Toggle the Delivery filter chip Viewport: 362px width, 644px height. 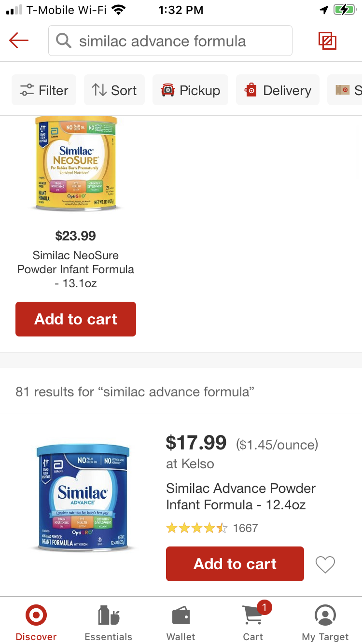click(278, 90)
